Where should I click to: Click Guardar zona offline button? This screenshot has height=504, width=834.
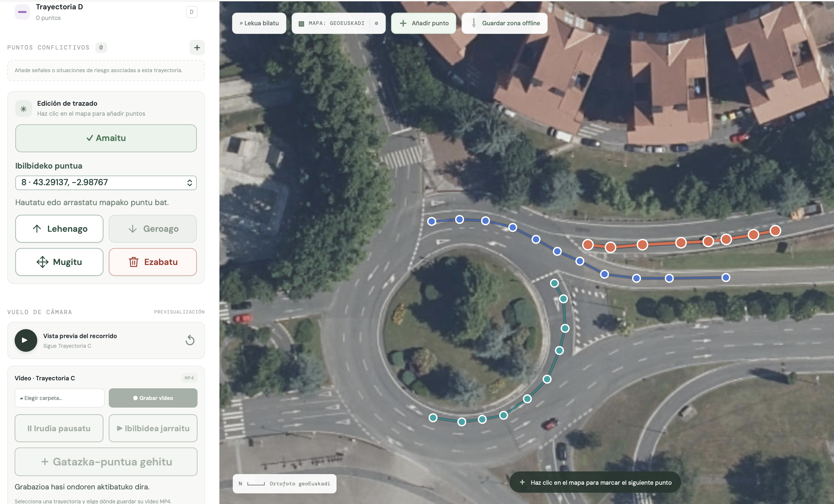(505, 23)
